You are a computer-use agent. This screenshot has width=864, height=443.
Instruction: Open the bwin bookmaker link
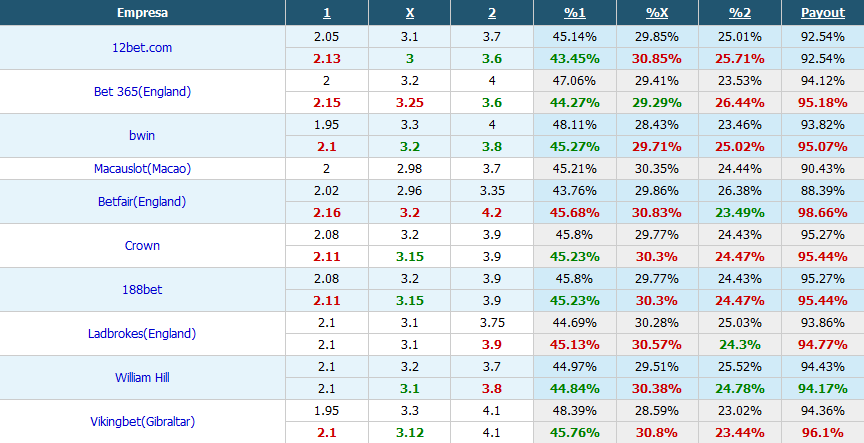coord(142,136)
